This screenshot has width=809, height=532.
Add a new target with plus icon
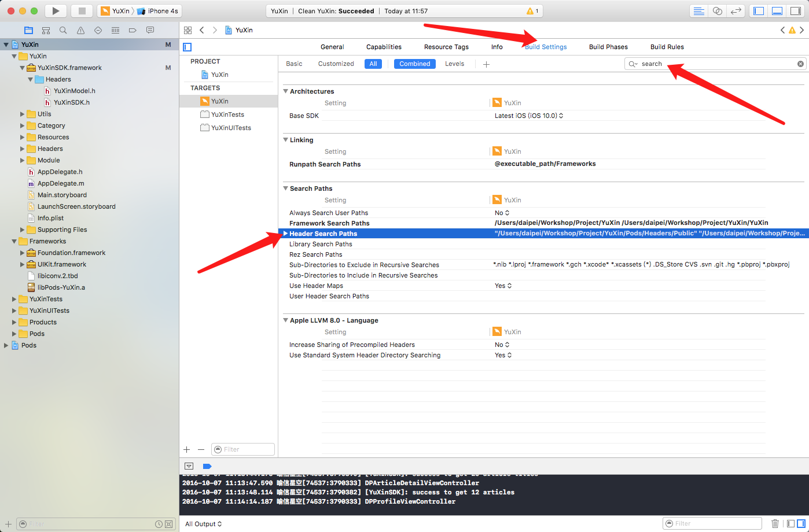click(x=186, y=449)
